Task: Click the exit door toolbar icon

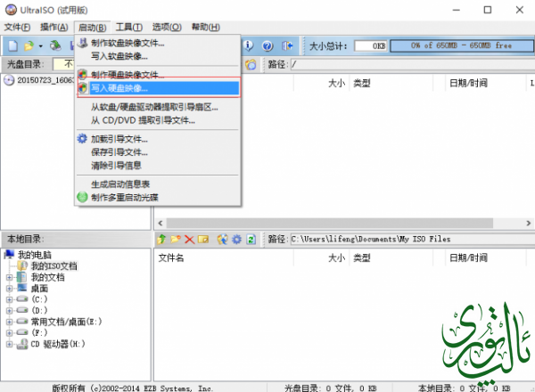Action: [x=287, y=45]
